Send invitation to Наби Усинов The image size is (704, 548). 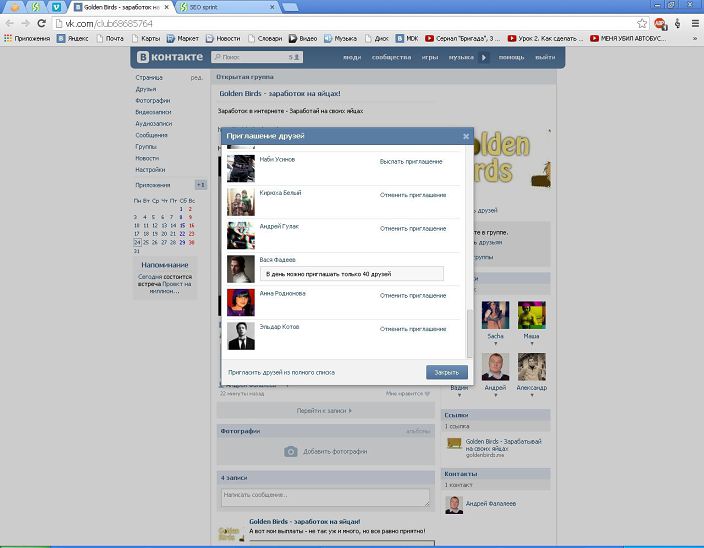point(412,160)
